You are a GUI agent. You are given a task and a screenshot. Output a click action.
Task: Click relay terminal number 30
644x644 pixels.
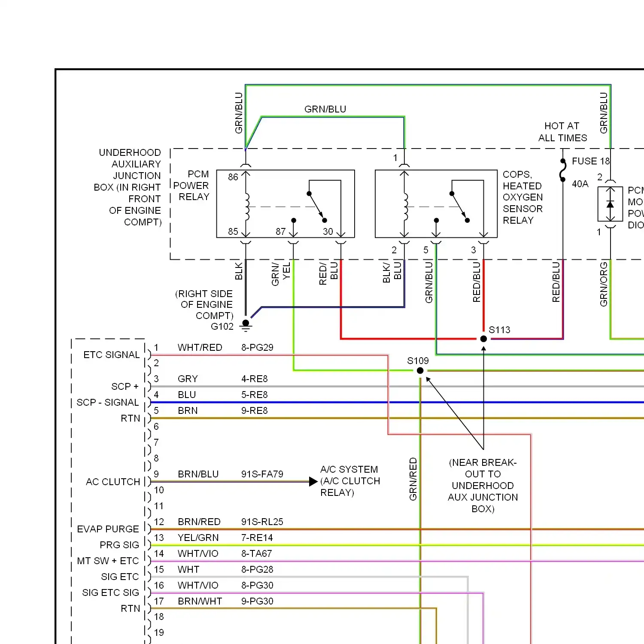pos(328,231)
